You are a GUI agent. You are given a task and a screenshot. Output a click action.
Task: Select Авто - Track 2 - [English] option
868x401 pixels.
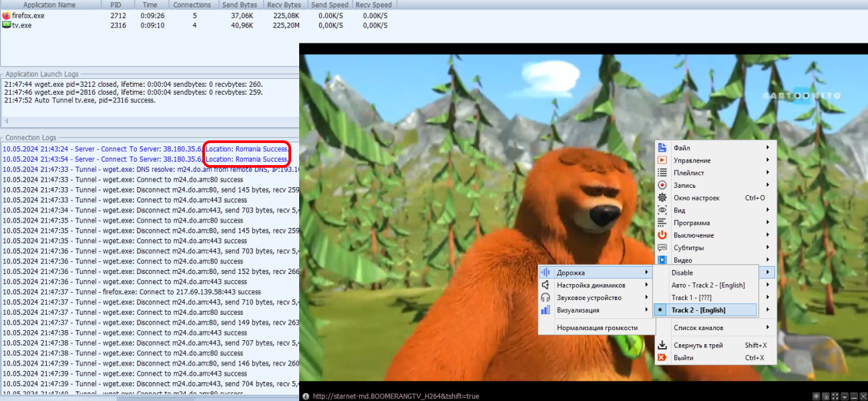click(706, 285)
